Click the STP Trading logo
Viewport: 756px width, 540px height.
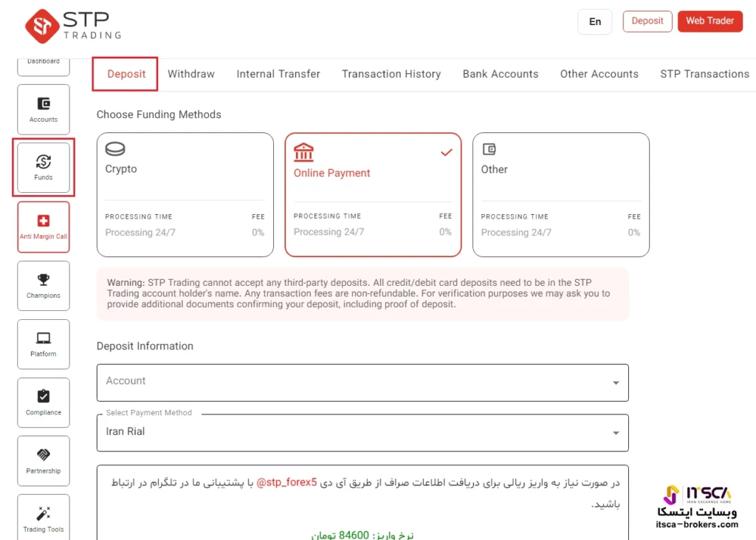(x=73, y=26)
